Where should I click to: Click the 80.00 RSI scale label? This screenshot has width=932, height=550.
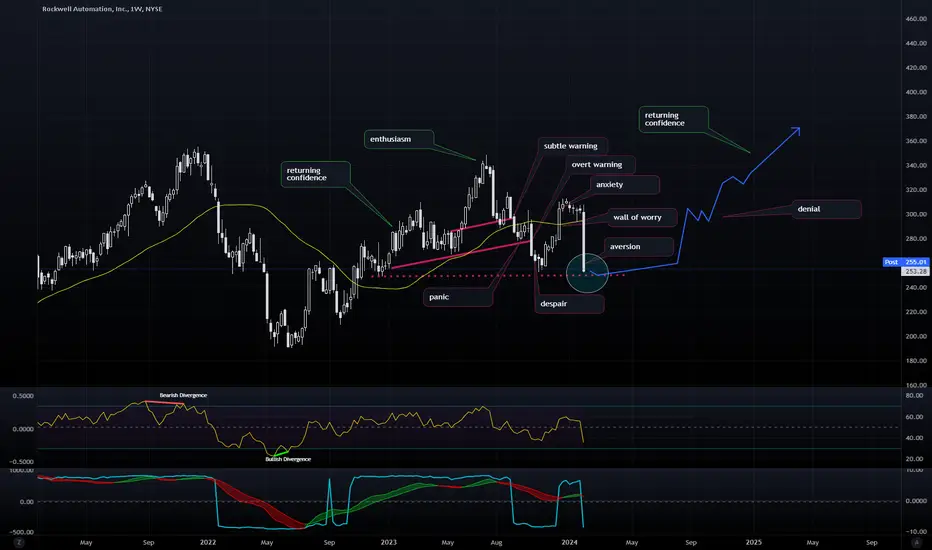914,395
